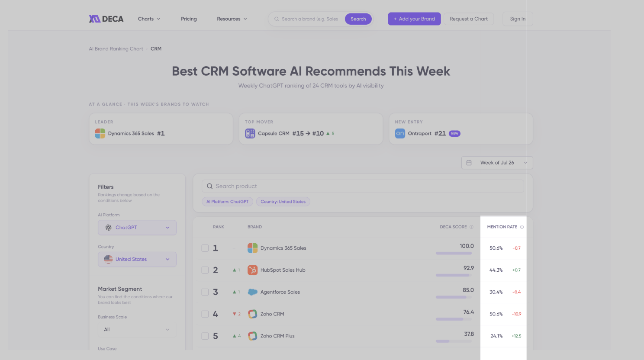
Task: Click the Sign In button
Action: pyautogui.click(x=518, y=19)
